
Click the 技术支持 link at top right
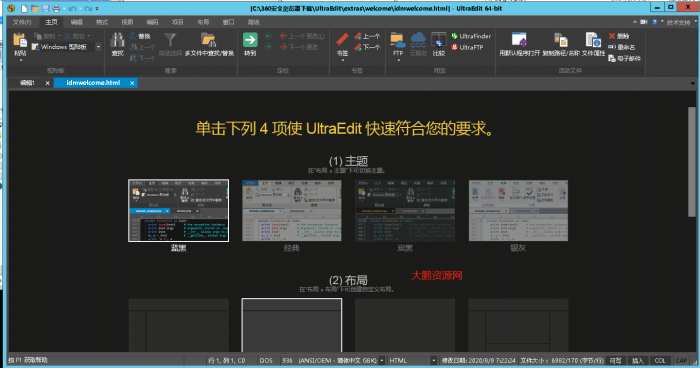point(679,22)
